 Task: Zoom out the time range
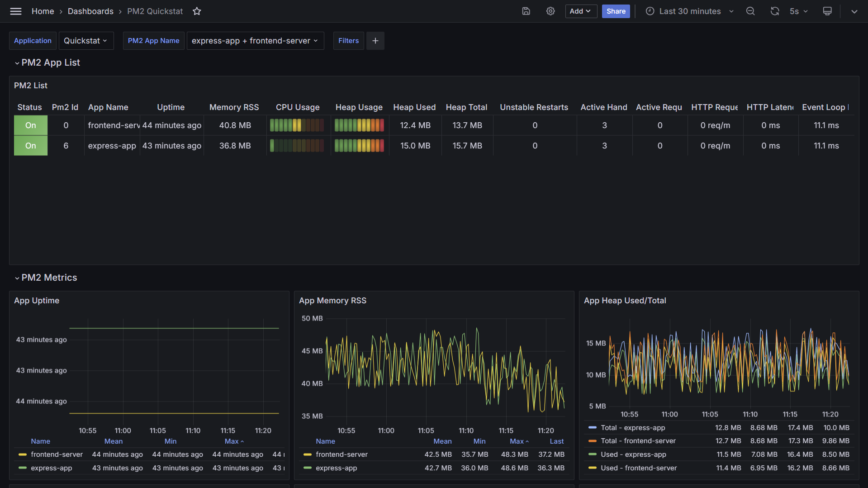[750, 11]
